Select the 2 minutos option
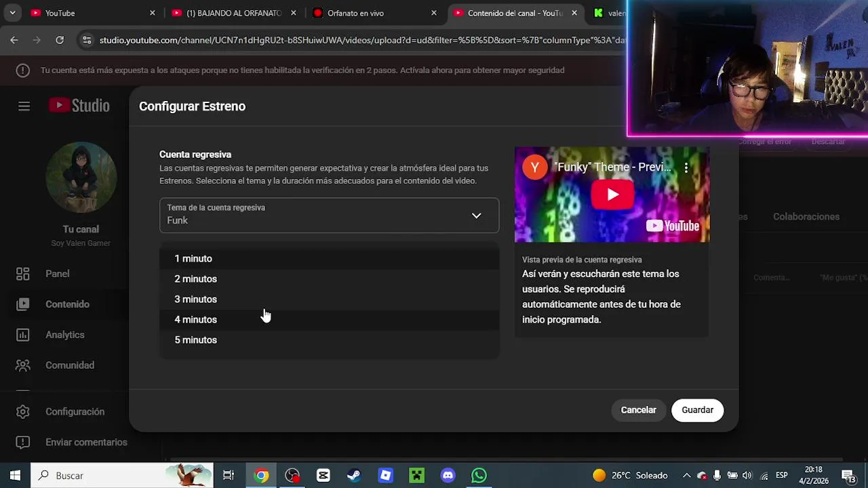The height and width of the screenshot is (488, 868). click(x=329, y=279)
